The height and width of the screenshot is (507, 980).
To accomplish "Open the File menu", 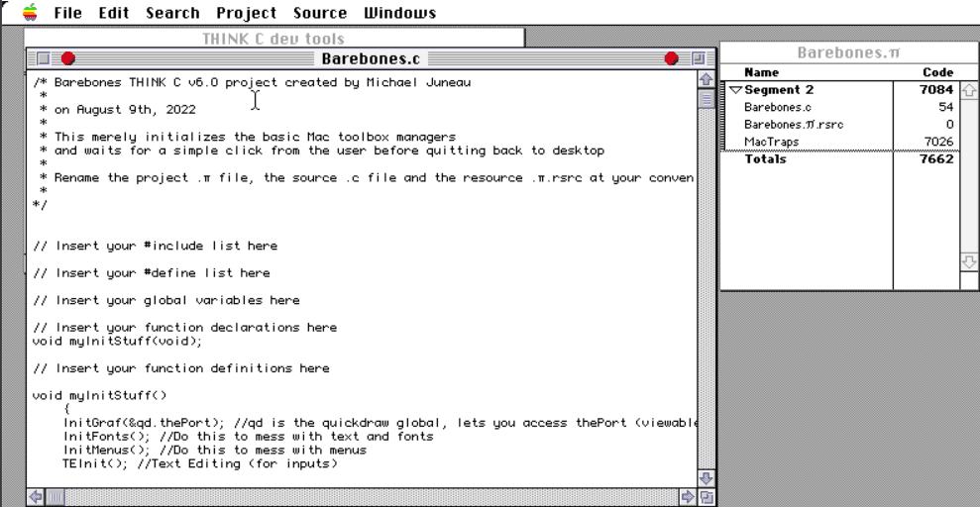I will 67,13.
